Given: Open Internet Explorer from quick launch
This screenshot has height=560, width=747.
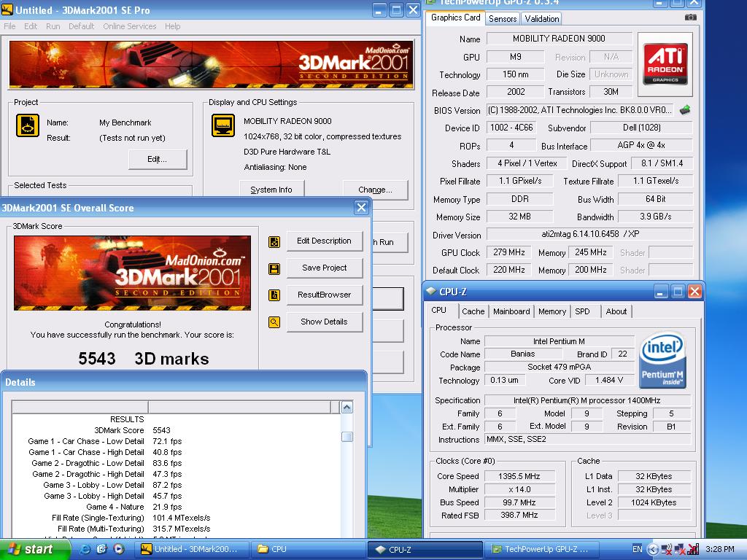Looking at the screenshot, I should [x=85, y=549].
